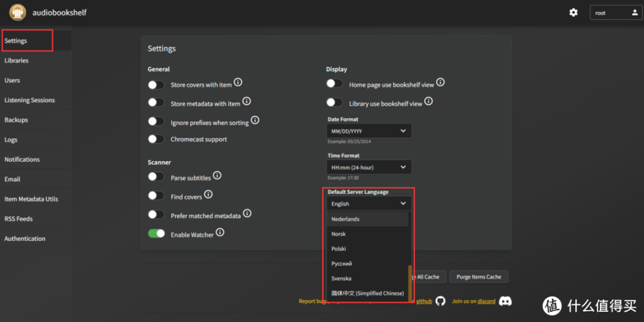
Task: Show info icon for Chromecast-adjacent Ignore prefixes setting
Action: (255, 120)
